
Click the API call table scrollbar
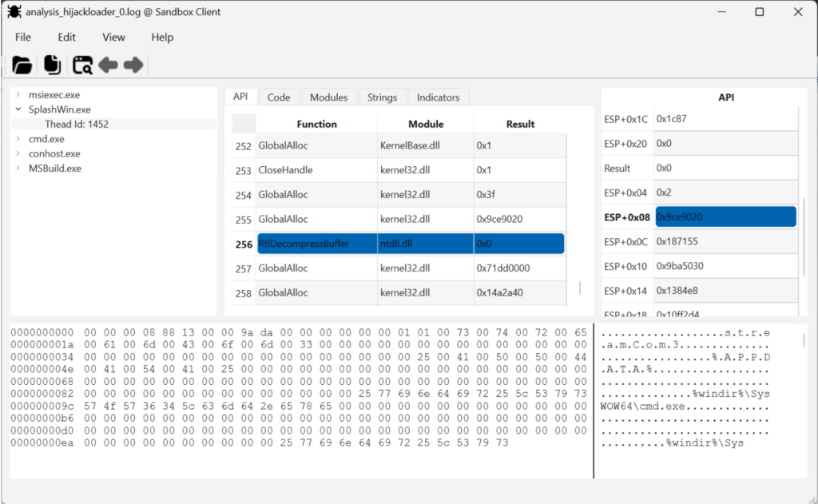coord(580,288)
